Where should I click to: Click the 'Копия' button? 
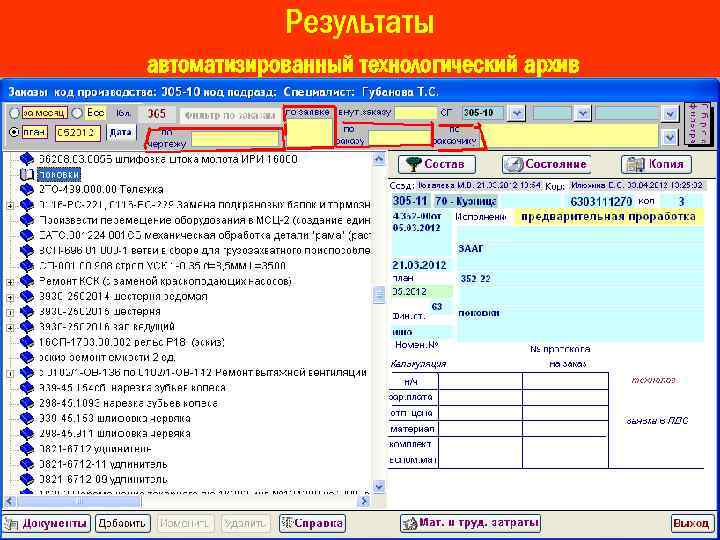656,164
